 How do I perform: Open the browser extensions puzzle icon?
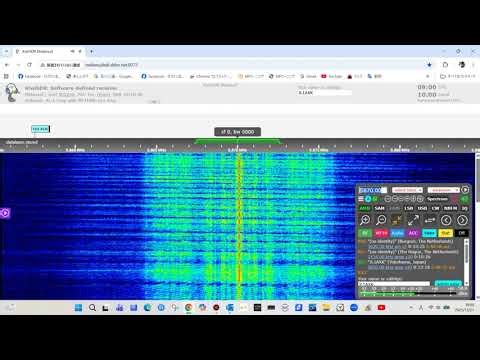tap(445, 65)
